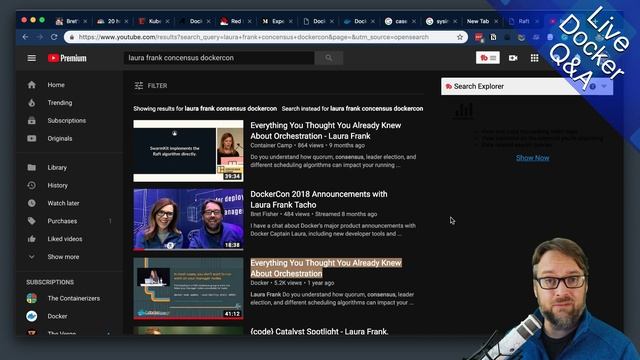The width and height of the screenshot is (640, 360).
Task: Click the filter sliders icon
Action: (x=139, y=86)
